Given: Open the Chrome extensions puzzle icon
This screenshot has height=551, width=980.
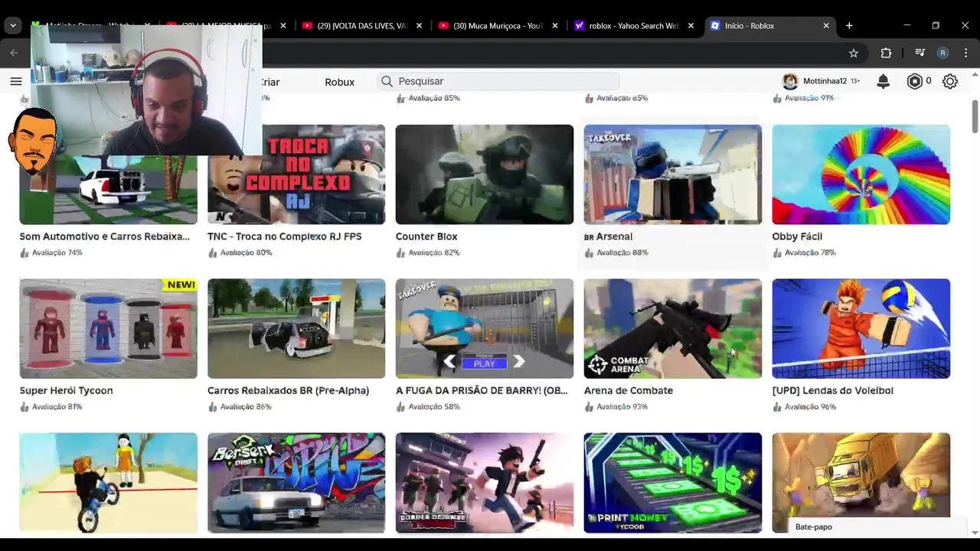Looking at the screenshot, I should point(886,53).
